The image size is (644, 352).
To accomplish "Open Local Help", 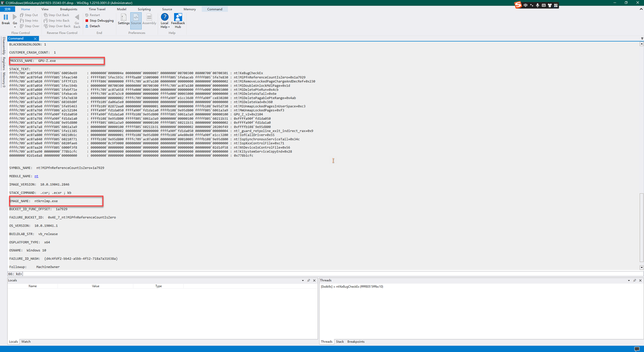I will pyautogui.click(x=165, y=21).
